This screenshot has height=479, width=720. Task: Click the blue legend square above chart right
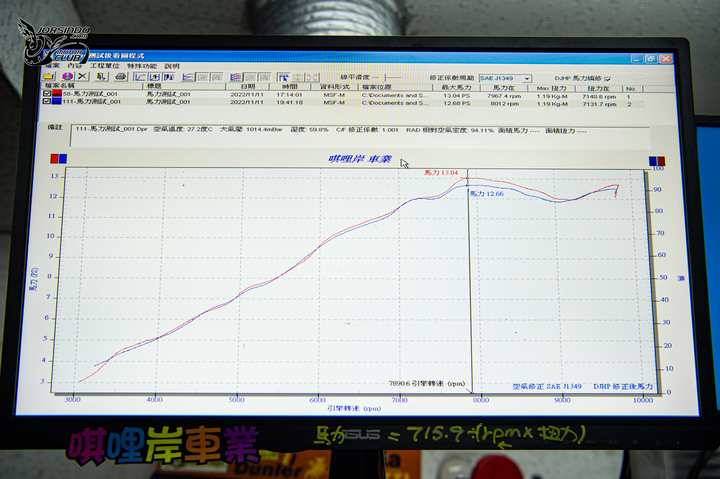coord(653,161)
